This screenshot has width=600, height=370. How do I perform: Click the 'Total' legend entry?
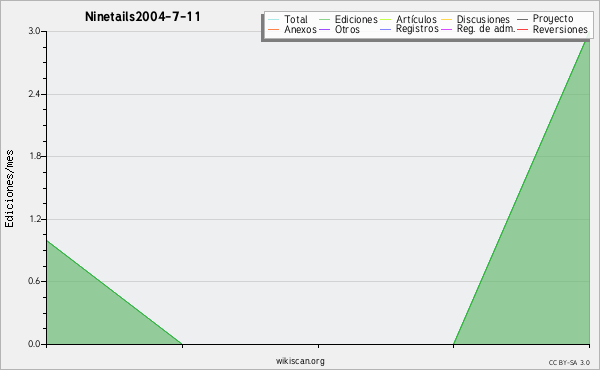pos(288,19)
